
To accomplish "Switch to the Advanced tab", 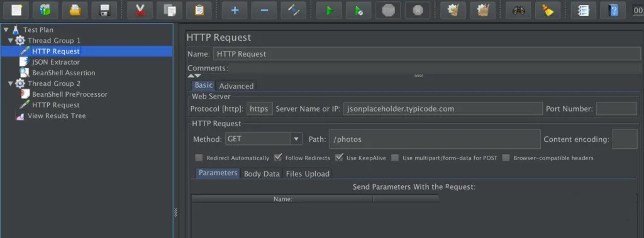I will coord(236,86).
